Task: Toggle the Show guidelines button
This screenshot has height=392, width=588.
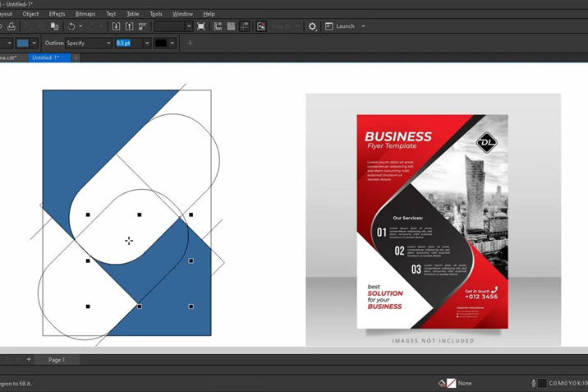Action: click(244, 26)
